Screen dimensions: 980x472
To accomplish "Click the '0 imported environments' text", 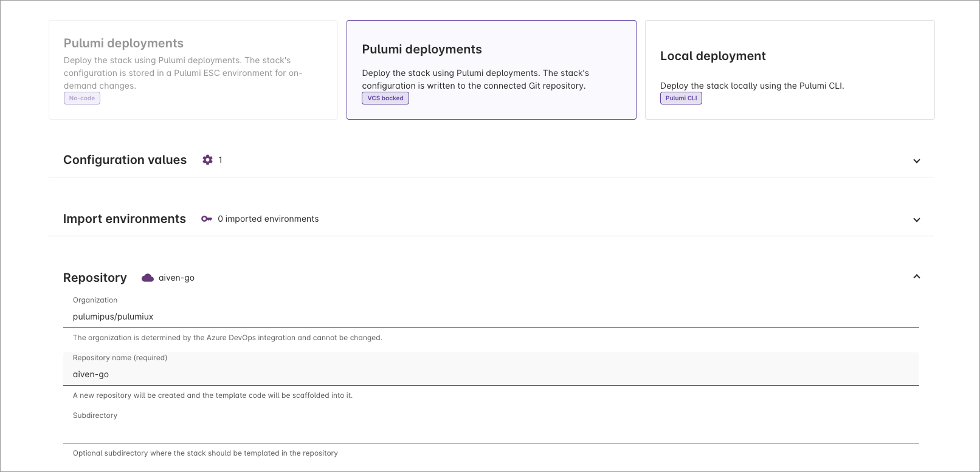I will (268, 219).
